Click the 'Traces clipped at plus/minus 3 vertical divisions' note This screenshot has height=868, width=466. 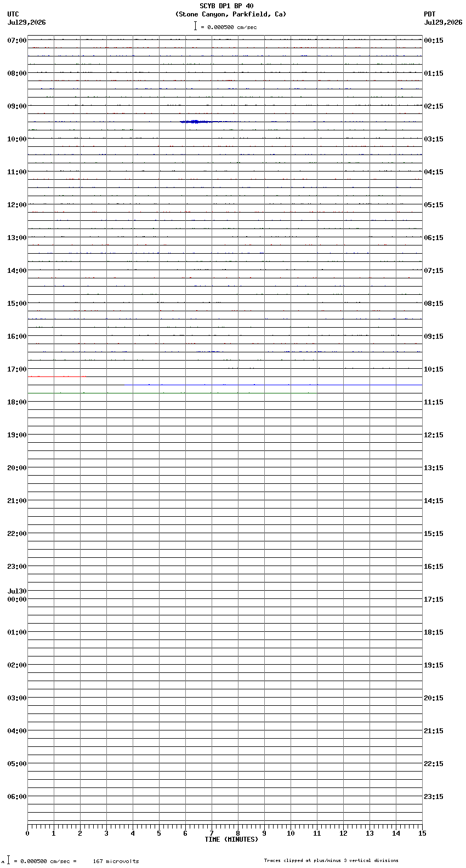331,860
